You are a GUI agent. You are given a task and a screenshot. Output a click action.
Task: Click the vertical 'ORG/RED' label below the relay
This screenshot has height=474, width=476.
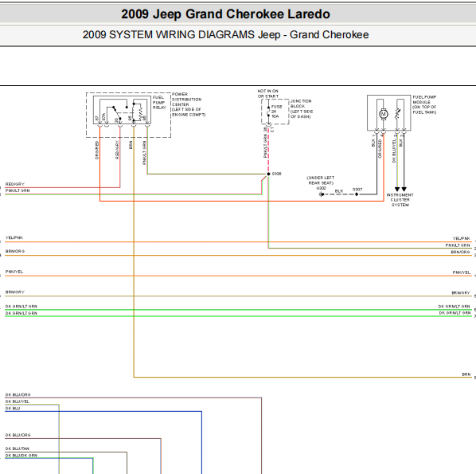tap(97, 150)
